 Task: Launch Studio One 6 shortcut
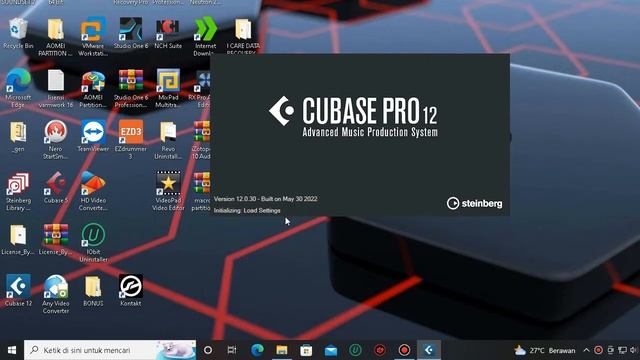[x=131, y=33]
